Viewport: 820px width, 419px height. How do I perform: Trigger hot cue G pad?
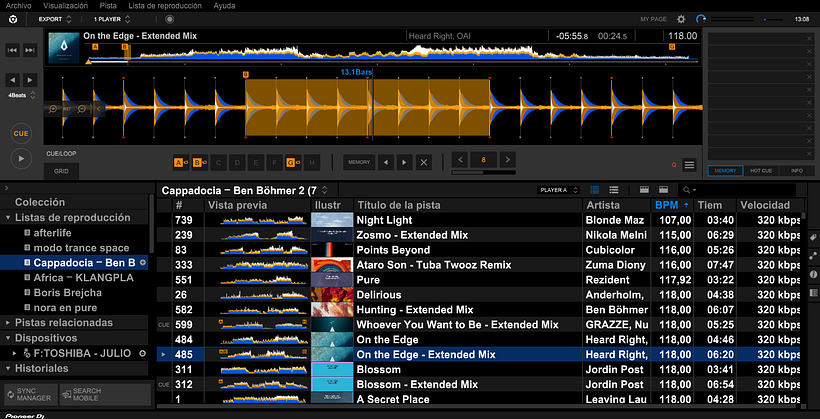291,162
